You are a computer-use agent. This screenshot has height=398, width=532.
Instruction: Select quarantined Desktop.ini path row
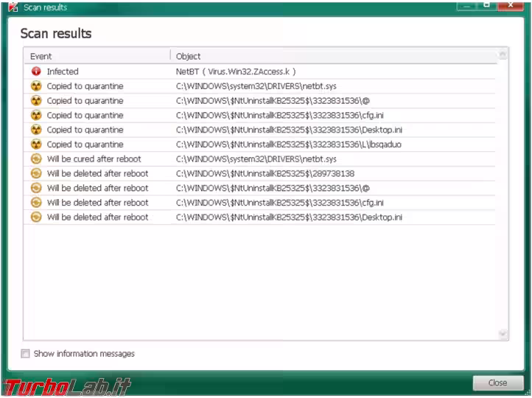[289, 130]
